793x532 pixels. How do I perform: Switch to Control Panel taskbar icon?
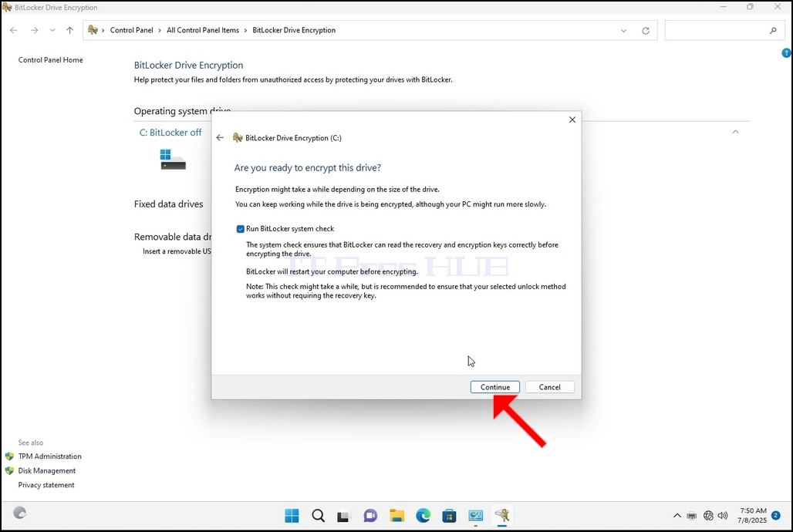click(x=475, y=516)
